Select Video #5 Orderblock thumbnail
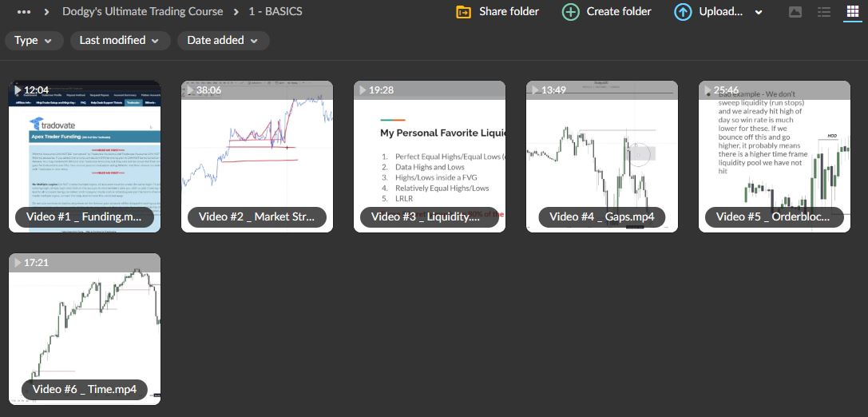This screenshot has height=417, width=868. (x=775, y=156)
